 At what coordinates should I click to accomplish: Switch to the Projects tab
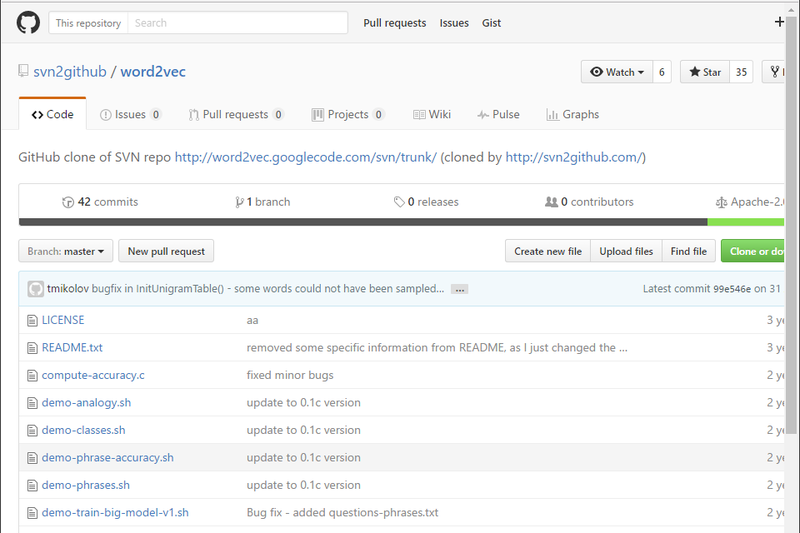pos(348,114)
